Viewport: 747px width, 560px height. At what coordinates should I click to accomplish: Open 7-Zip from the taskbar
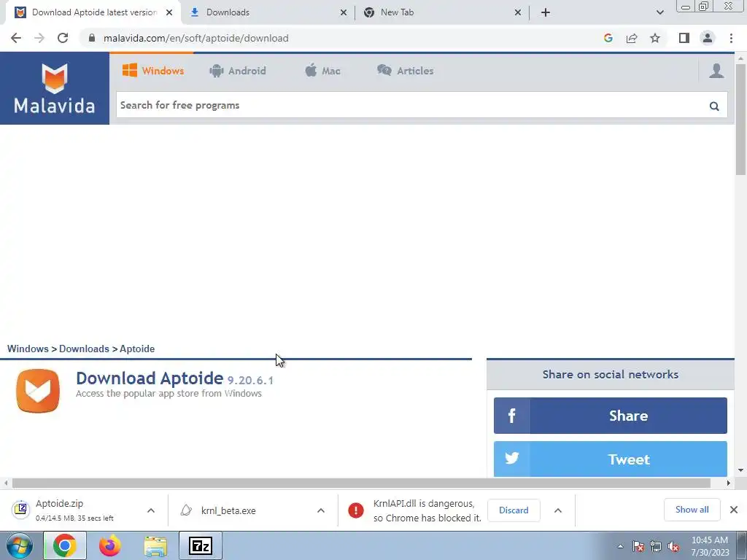pyautogui.click(x=201, y=545)
